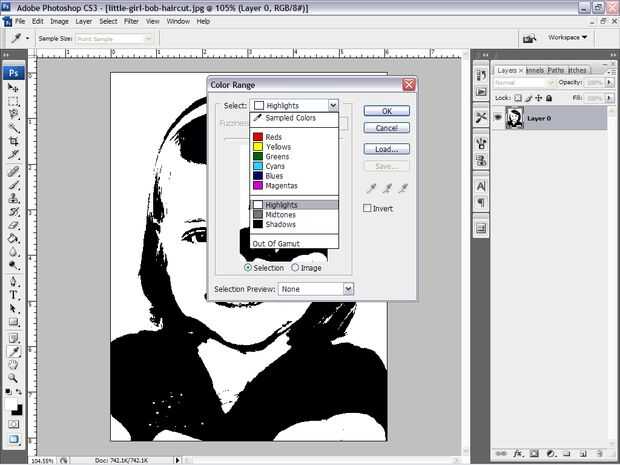Viewport: 620px width, 465px height.
Task: Toggle Lock image pixels brush icon
Action: click(x=528, y=98)
